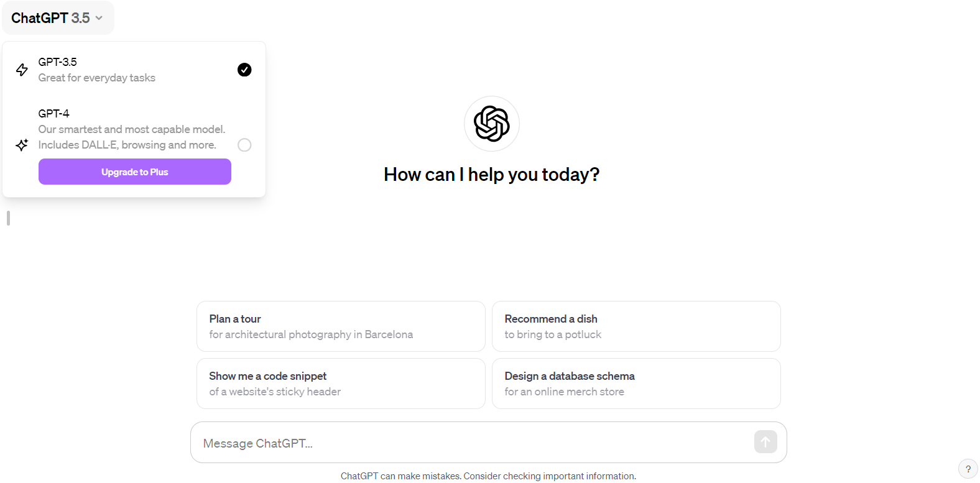Image resolution: width=980 pixels, height=483 pixels.
Task: Click the chevron next to ChatGPT 3.5
Action: pyautogui.click(x=99, y=18)
